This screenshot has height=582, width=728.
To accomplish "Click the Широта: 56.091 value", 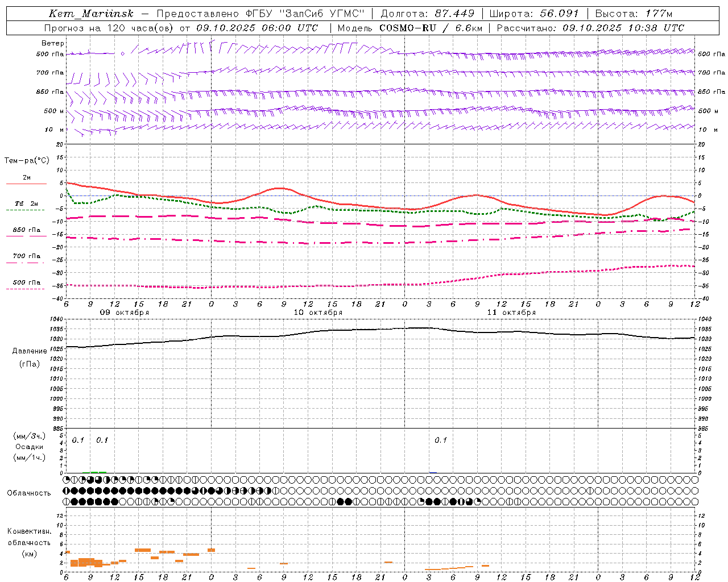I will (x=534, y=14).
